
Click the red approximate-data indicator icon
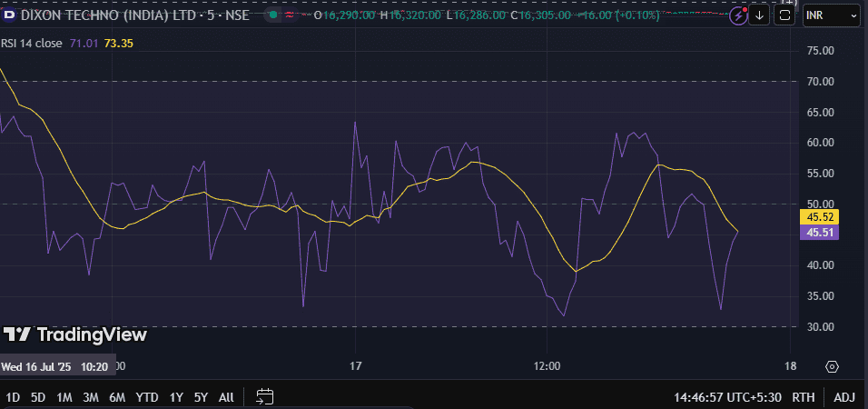point(289,15)
